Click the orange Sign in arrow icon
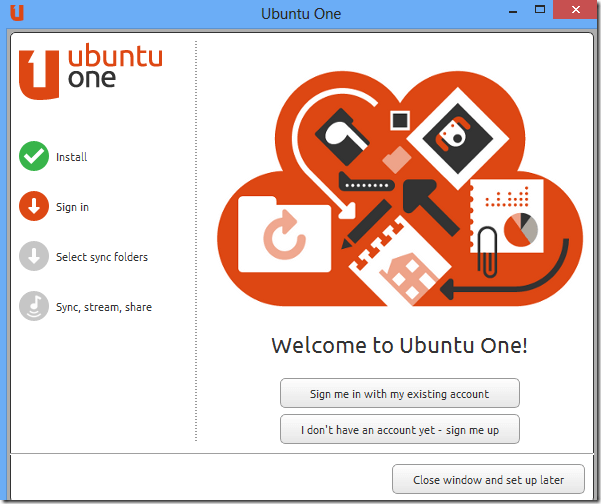Viewport: 601px width, 504px height. tap(34, 206)
